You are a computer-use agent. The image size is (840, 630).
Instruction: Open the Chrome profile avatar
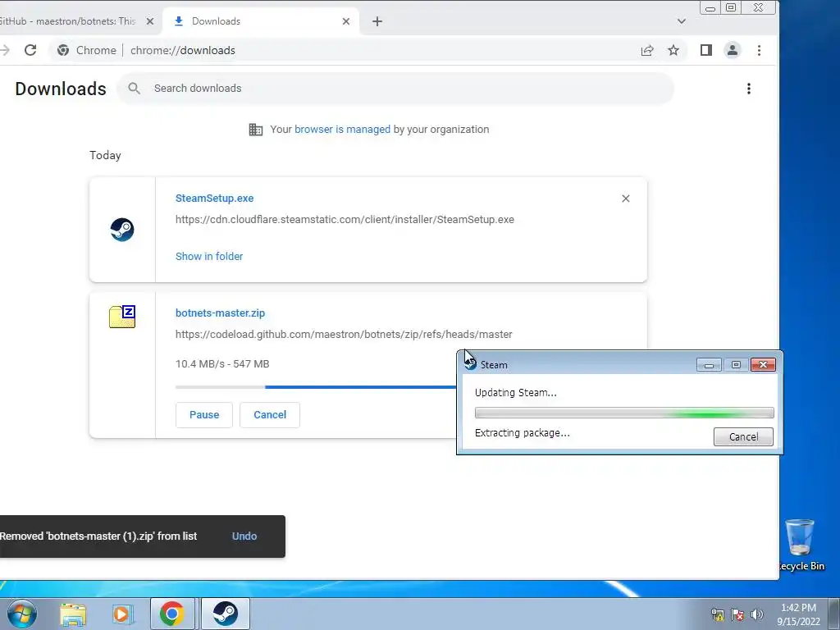tap(733, 50)
